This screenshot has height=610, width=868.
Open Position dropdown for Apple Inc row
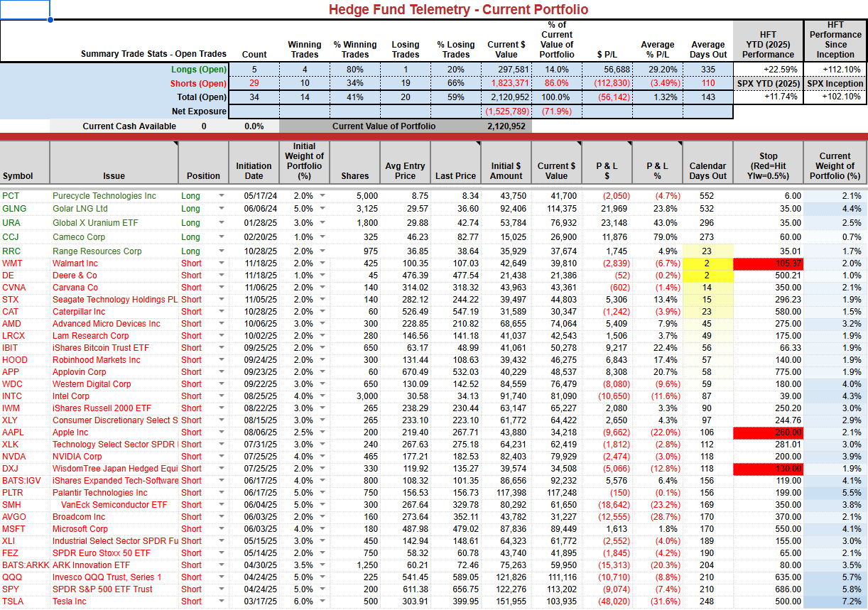pyautogui.click(x=221, y=432)
